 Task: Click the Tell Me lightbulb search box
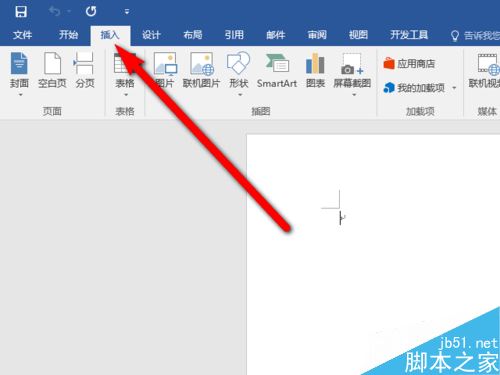point(475,35)
